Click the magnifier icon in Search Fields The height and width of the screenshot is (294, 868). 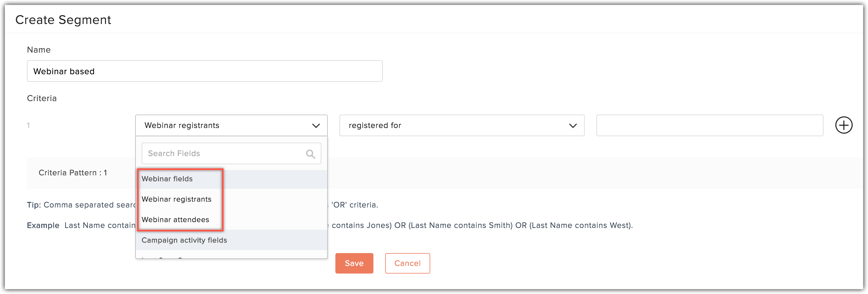click(x=310, y=154)
